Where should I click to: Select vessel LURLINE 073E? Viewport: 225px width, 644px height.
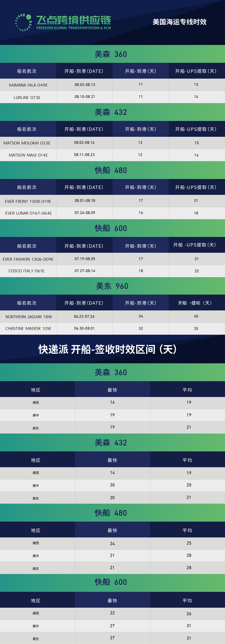point(27,98)
